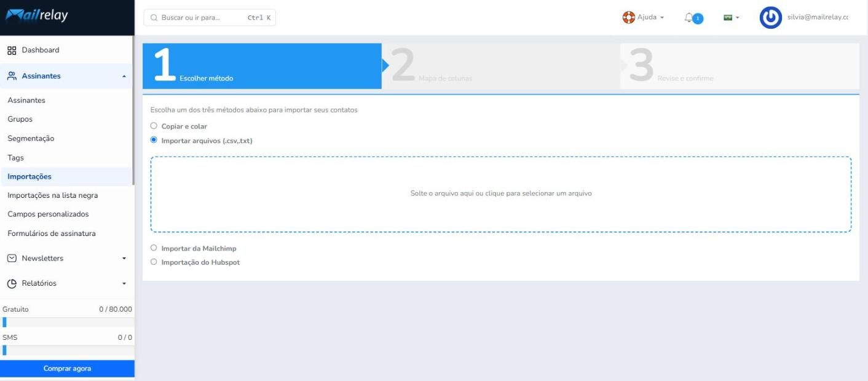Click the Dashboard grid icon
The height and width of the screenshot is (381, 868).
12,50
